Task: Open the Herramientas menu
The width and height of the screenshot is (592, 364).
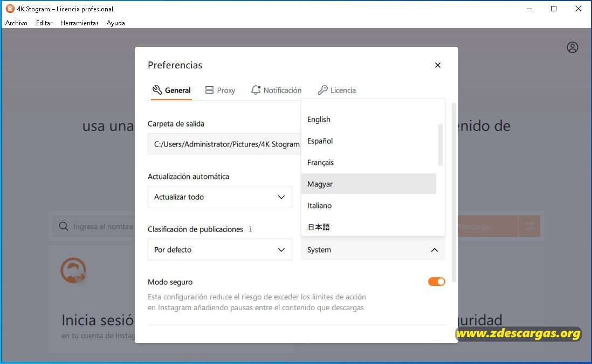Action: [79, 23]
